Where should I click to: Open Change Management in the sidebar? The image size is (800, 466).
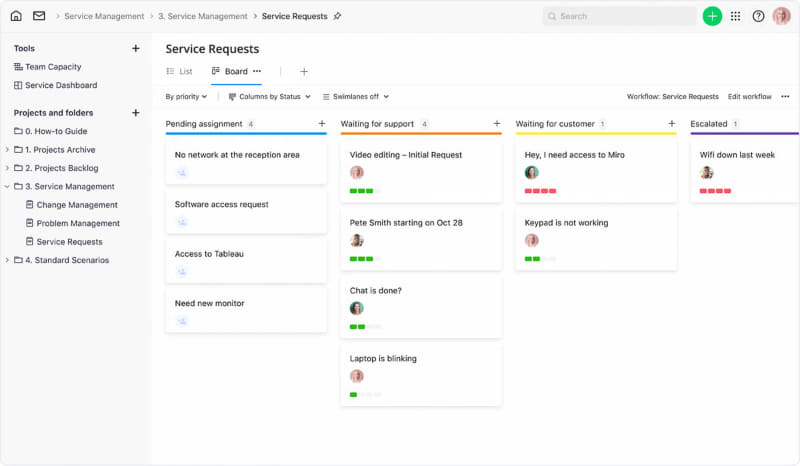[77, 205]
